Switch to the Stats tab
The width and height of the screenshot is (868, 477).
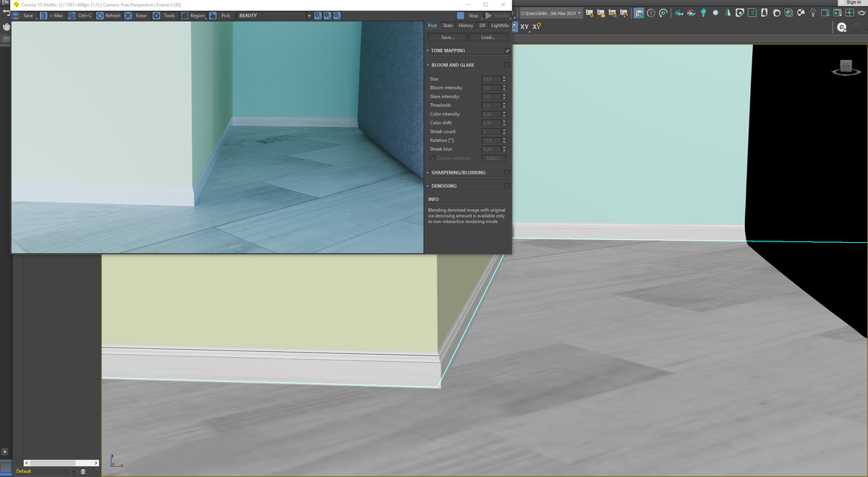[x=448, y=25]
